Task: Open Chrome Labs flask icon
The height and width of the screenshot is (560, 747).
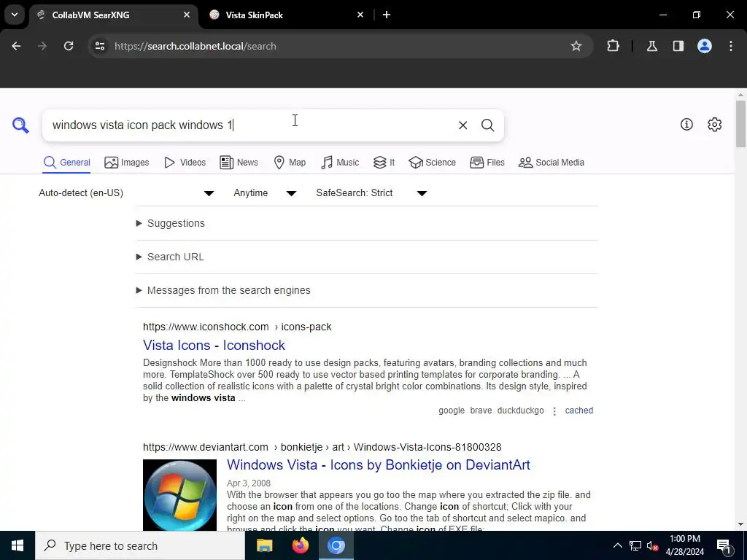Action: [651, 46]
